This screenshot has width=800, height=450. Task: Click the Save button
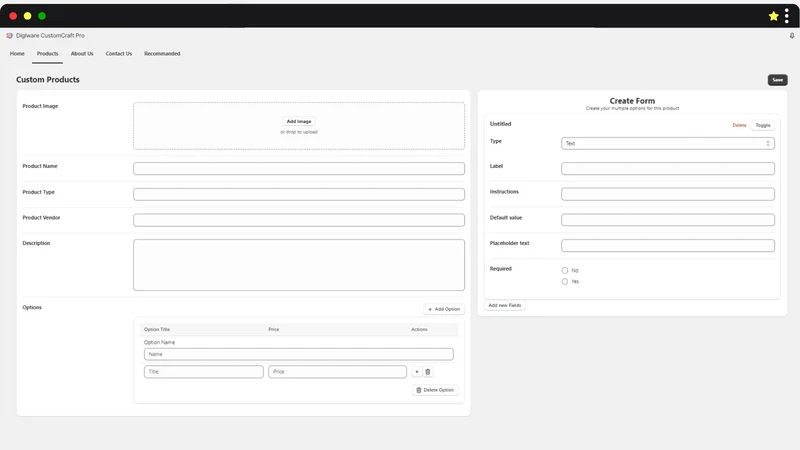click(x=777, y=80)
